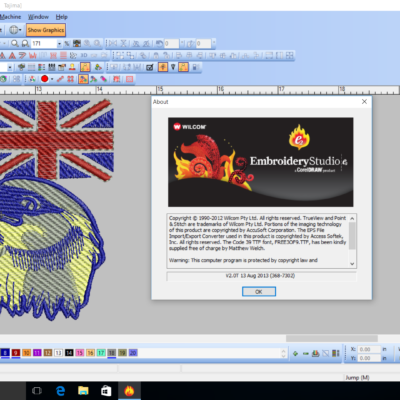Open Microsoft Store from taskbar
Screen dimensions: 400x400
pyautogui.click(x=106, y=391)
